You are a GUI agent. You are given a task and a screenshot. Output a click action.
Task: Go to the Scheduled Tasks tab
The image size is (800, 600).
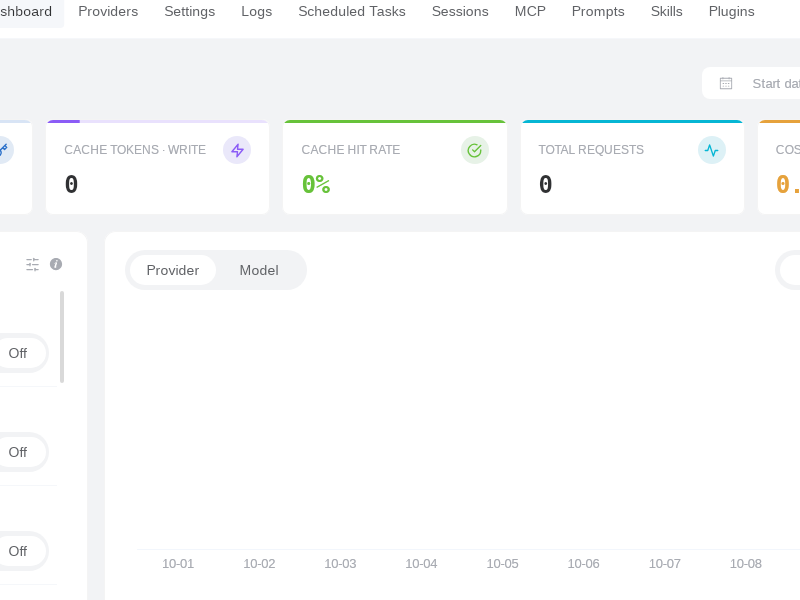[x=352, y=11]
